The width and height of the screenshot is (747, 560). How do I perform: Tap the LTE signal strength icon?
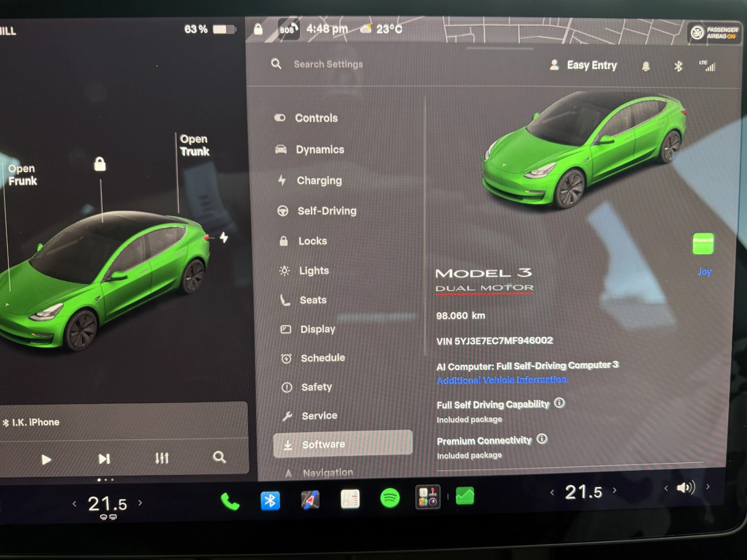707,66
